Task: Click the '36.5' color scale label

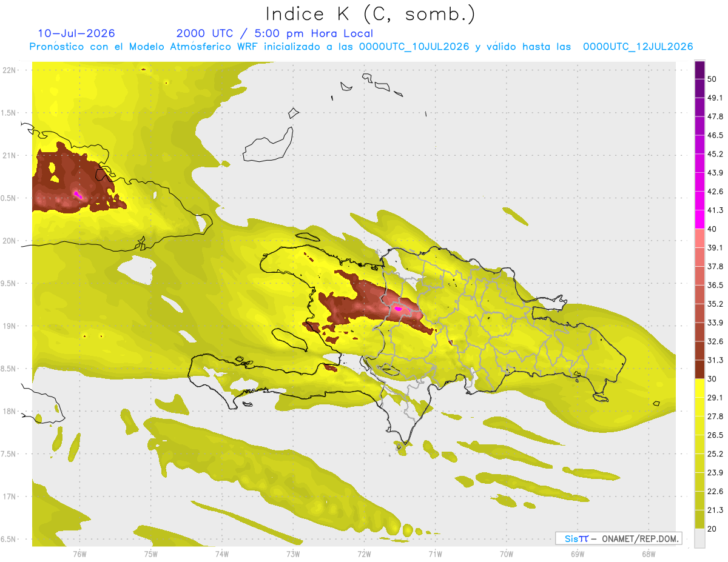Action: [716, 285]
